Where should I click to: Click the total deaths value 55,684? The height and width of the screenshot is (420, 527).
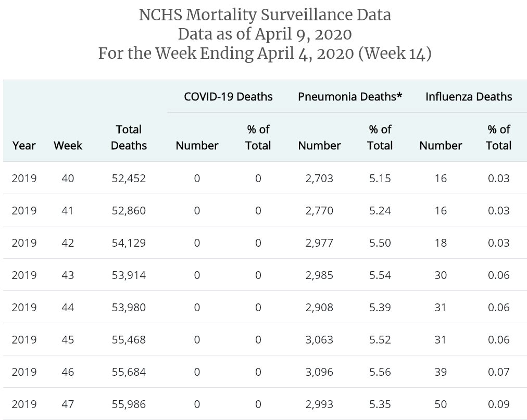pos(129,372)
